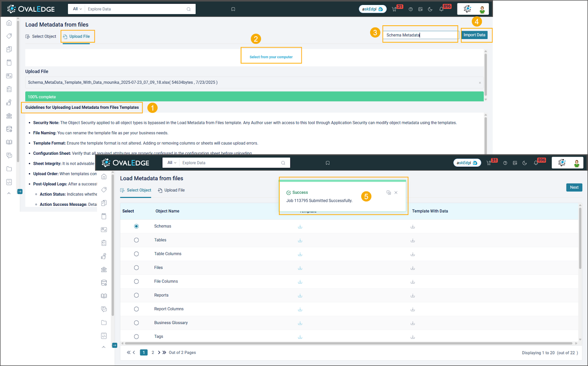Open the folder icon in front window sidebar
Image resolution: width=588 pixels, height=366 pixels.
[x=104, y=323]
